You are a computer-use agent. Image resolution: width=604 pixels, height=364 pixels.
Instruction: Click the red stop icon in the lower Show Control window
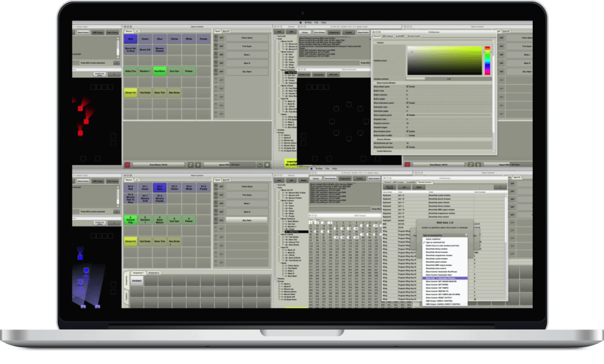click(x=408, y=165)
